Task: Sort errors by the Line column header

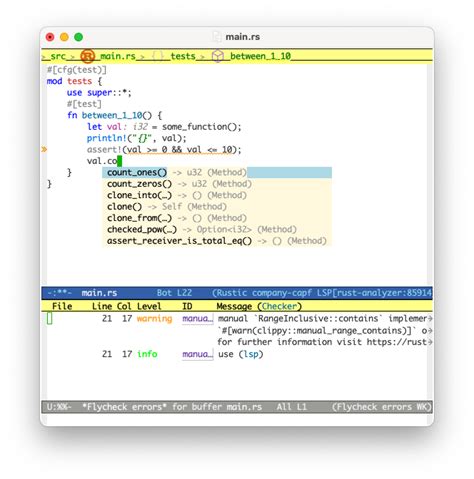Action: (x=102, y=306)
